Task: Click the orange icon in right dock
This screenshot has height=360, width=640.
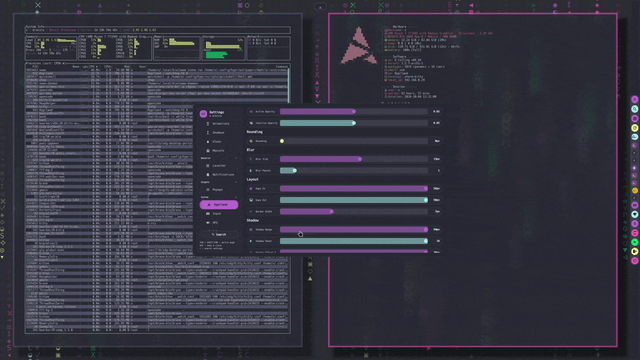Action: pos(635,191)
